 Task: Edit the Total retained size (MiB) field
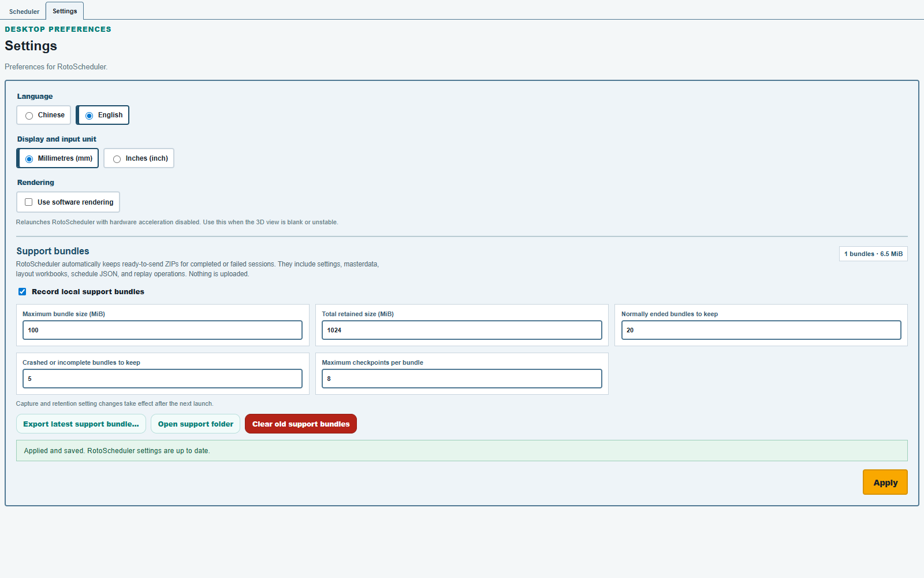(x=462, y=330)
